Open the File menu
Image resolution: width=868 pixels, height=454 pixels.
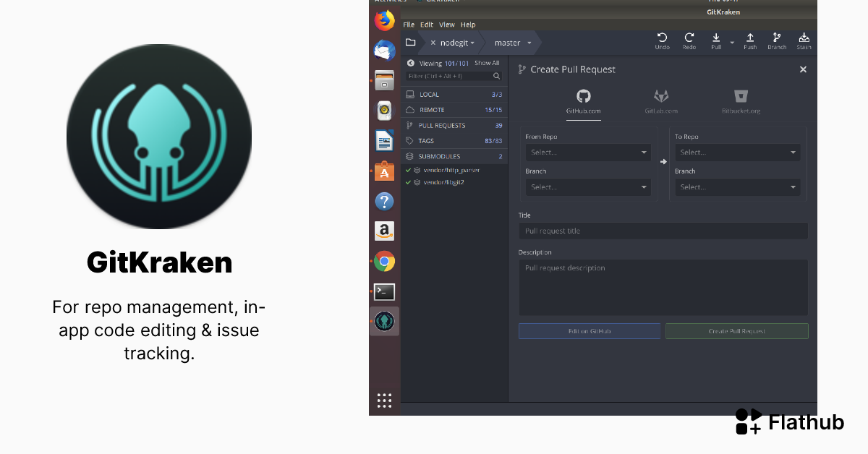pos(408,24)
